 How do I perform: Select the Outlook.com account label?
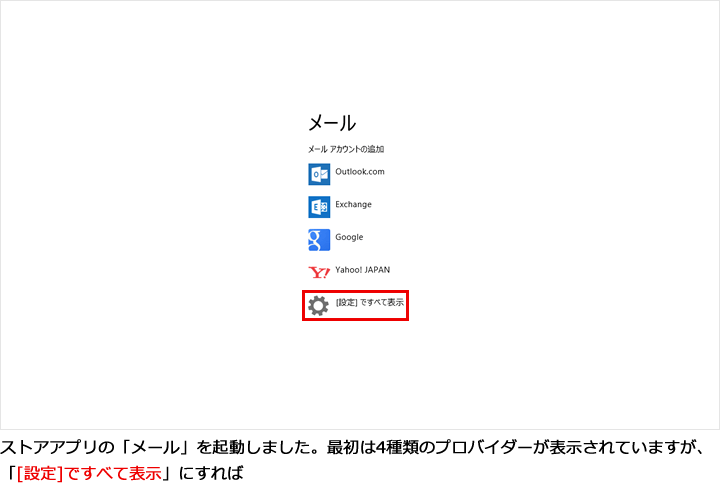[360, 172]
